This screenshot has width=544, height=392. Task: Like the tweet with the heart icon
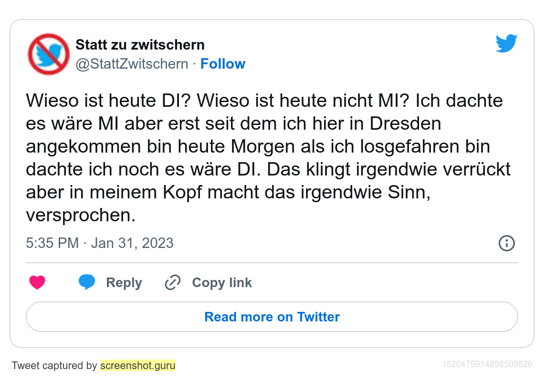coord(37,283)
